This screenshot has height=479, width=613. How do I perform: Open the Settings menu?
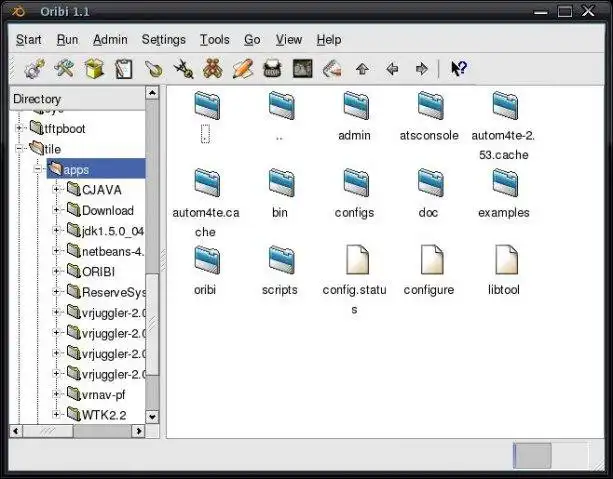coord(163,39)
